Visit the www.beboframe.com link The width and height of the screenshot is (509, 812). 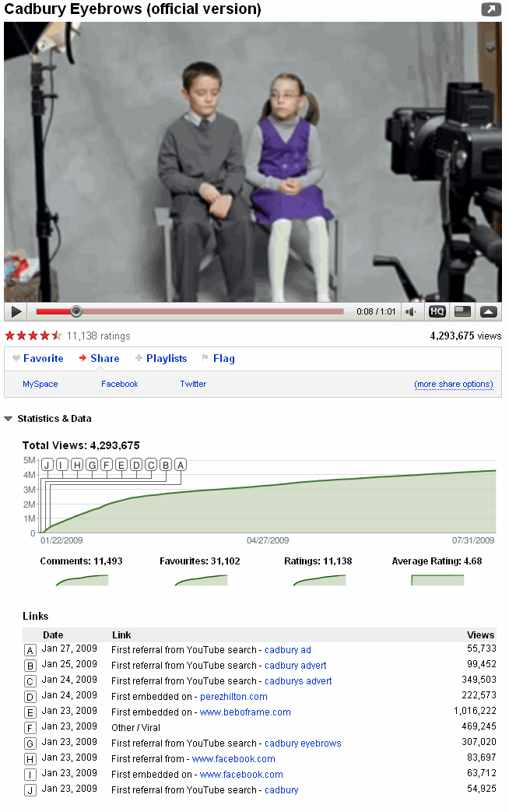(245, 712)
